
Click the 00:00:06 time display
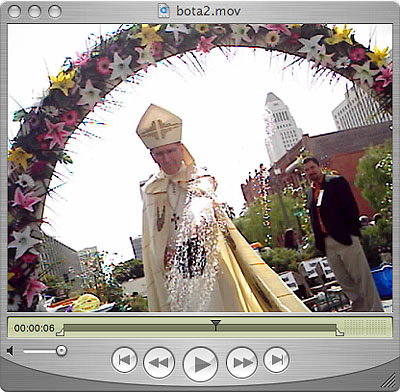pos(34,328)
